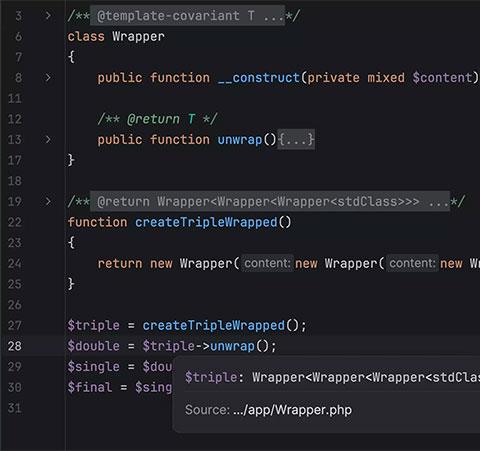Expand the folded unwrap method at line 13

point(48,139)
